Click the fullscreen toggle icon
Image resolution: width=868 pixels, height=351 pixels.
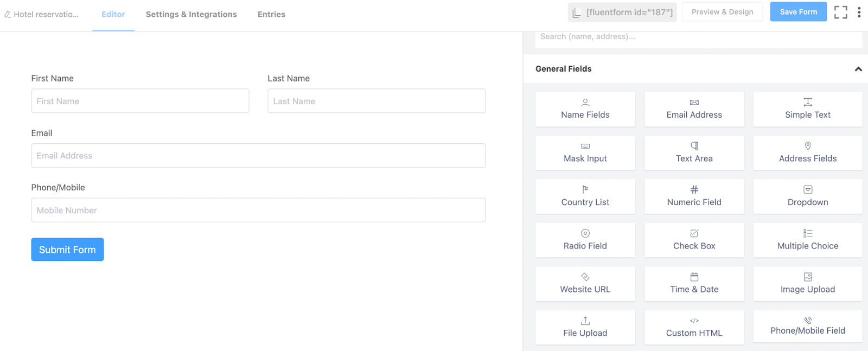840,12
